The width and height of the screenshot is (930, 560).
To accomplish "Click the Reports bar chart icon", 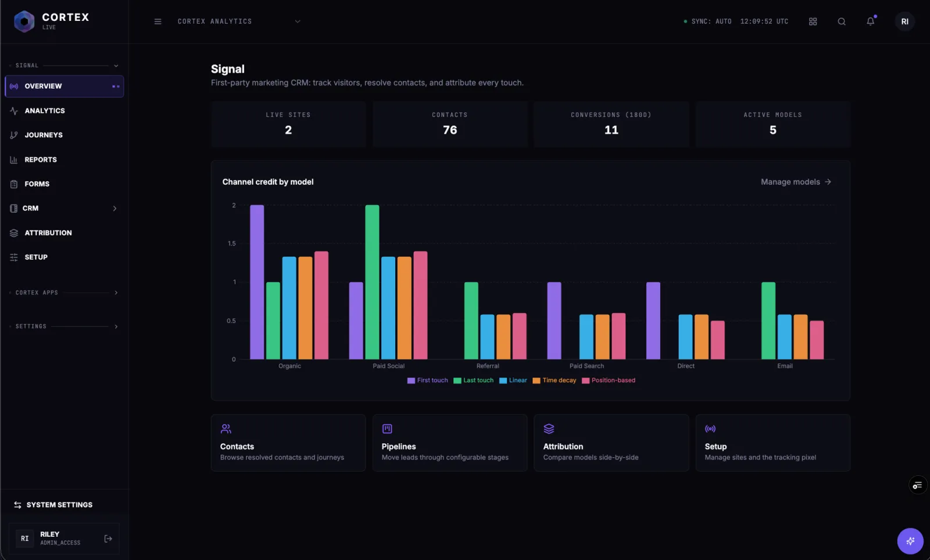I will 14,159.
